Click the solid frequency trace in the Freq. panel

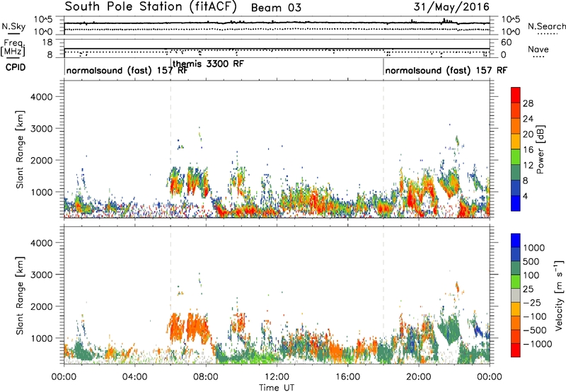click(277, 49)
